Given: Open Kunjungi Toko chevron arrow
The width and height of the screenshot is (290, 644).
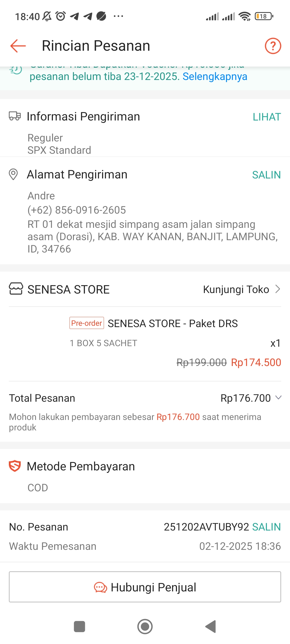Looking at the screenshot, I should pos(278,289).
